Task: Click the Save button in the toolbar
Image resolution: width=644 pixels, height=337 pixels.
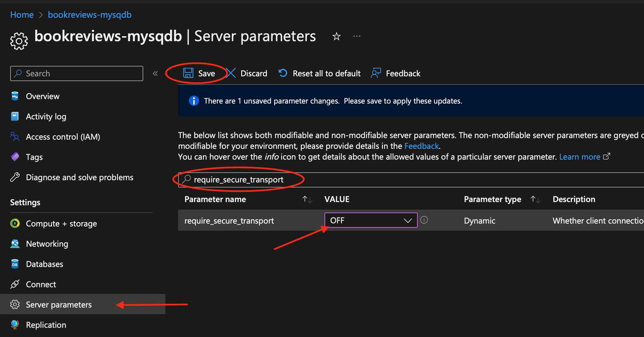Action: (x=199, y=73)
